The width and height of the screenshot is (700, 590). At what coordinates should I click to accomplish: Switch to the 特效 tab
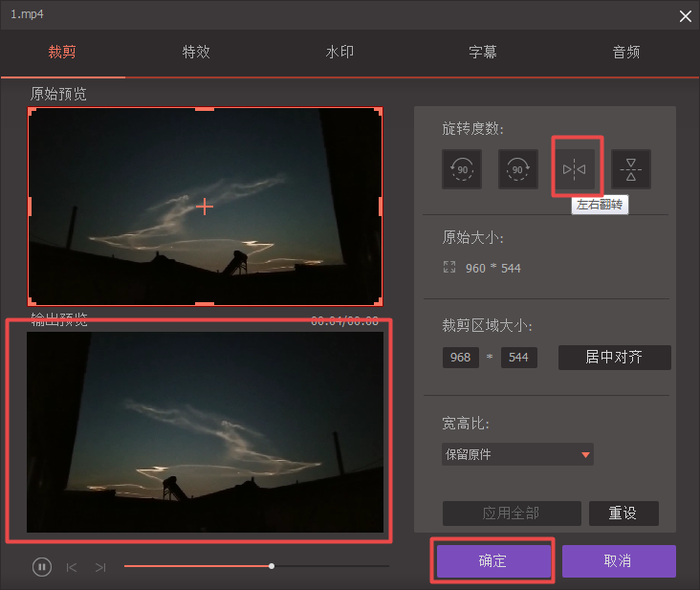196,53
